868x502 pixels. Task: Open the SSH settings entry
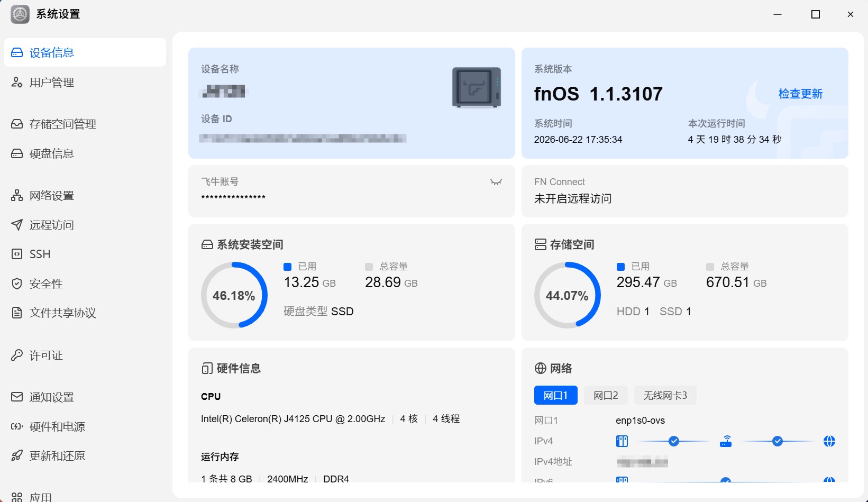pyautogui.click(x=85, y=254)
